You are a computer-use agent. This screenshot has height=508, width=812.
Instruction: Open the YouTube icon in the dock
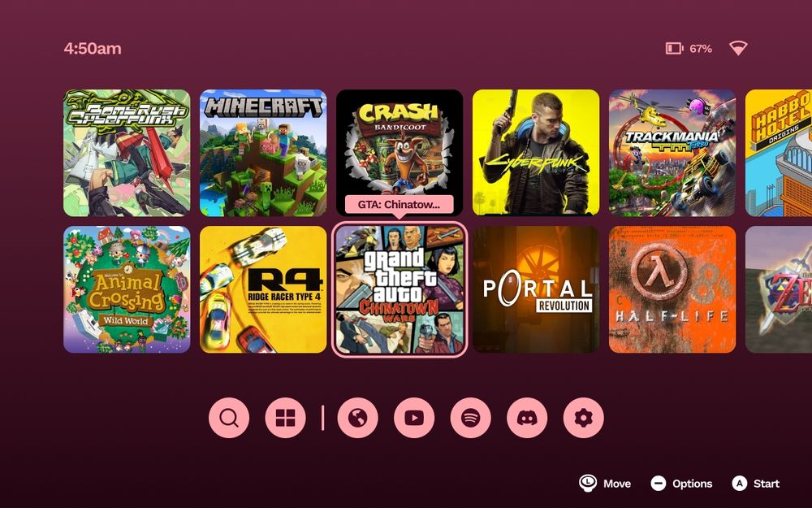tap(414, 418)
